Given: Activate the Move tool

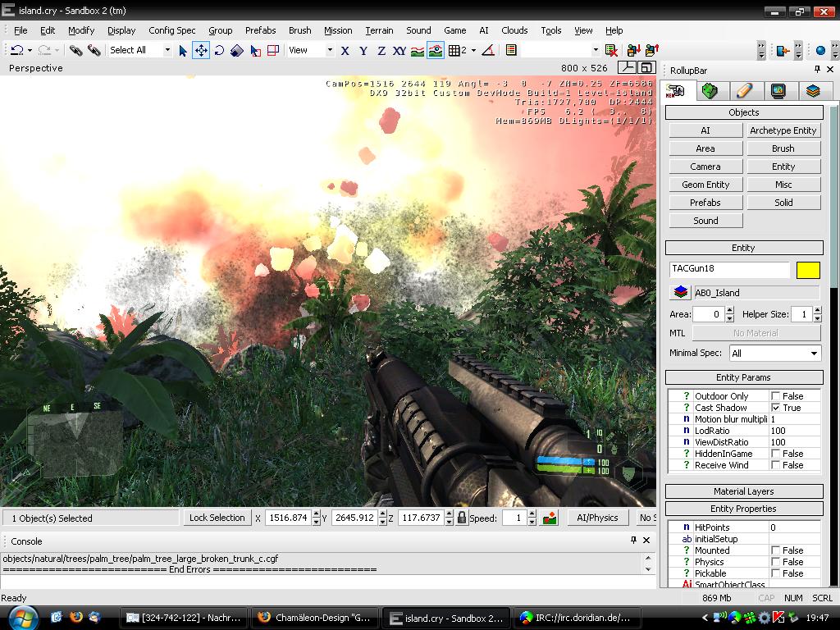Looking at the screenshot, I should (x=201, y=50).
